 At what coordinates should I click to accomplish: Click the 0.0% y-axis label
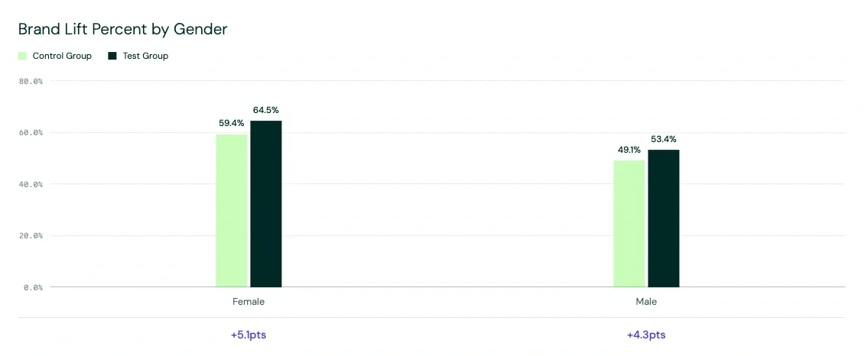[33, 287]
